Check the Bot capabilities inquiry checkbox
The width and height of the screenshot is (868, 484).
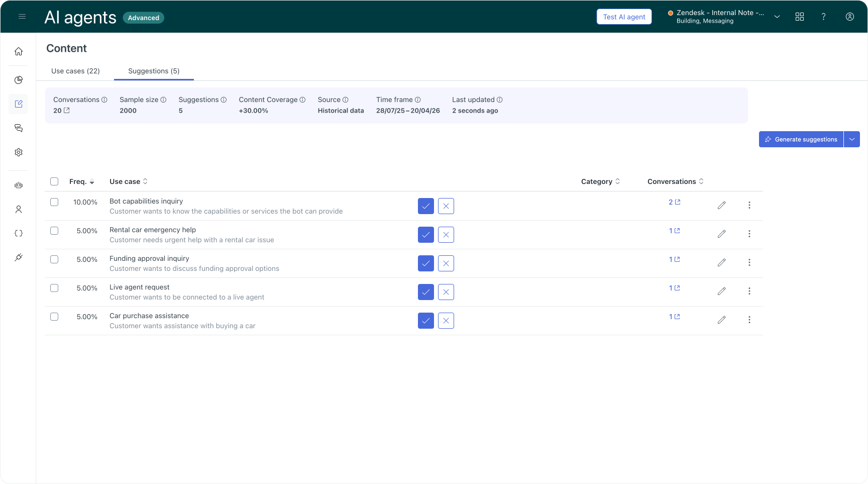(54, 202)
